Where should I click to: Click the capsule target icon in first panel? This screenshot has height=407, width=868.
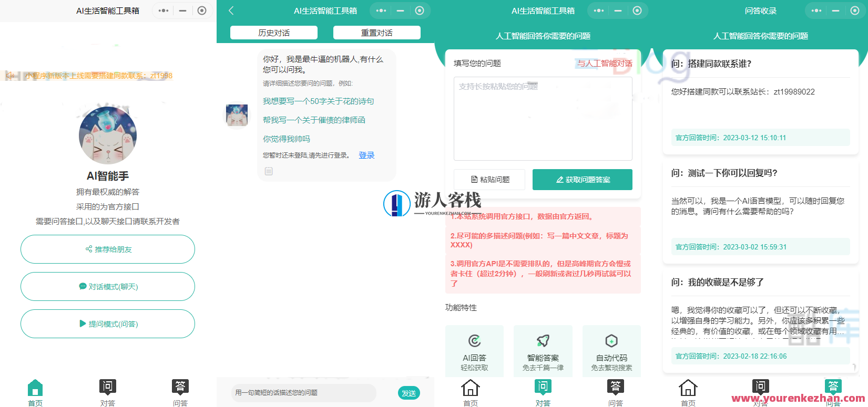coord(202,11)
